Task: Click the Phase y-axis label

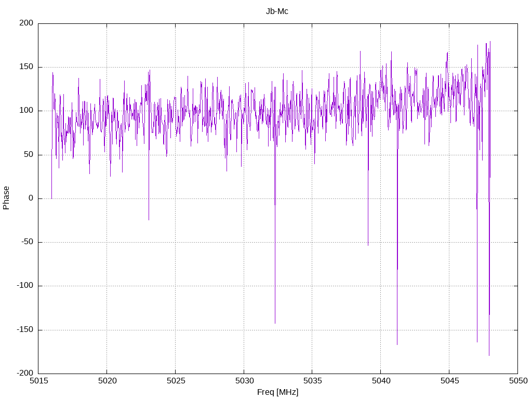Action: (6, 198)
